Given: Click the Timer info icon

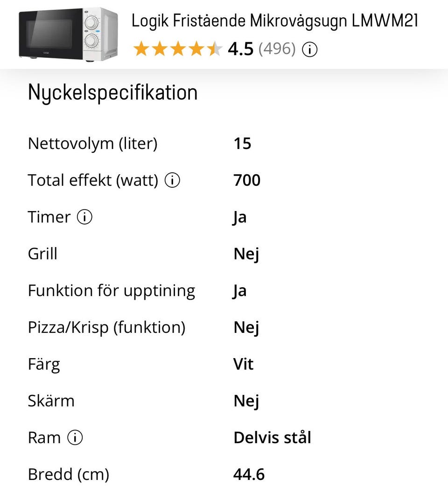Looking at the screenshot, I should click(x=85, y=217).
